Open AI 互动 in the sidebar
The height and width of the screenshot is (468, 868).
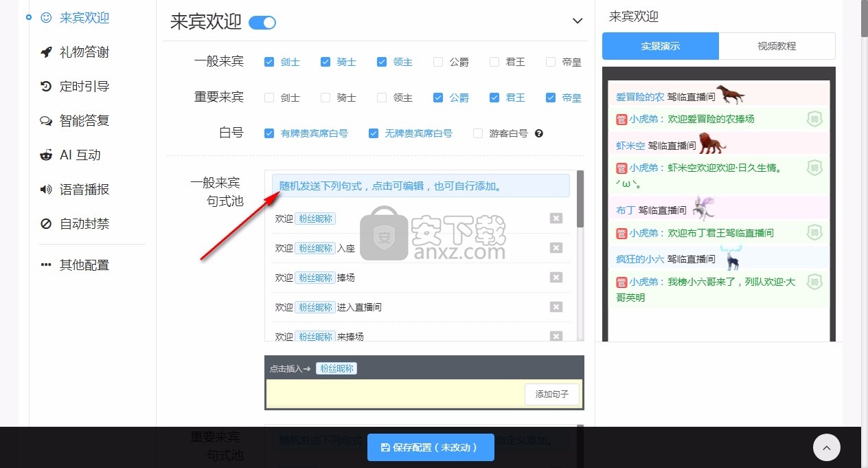coord(80,155)
